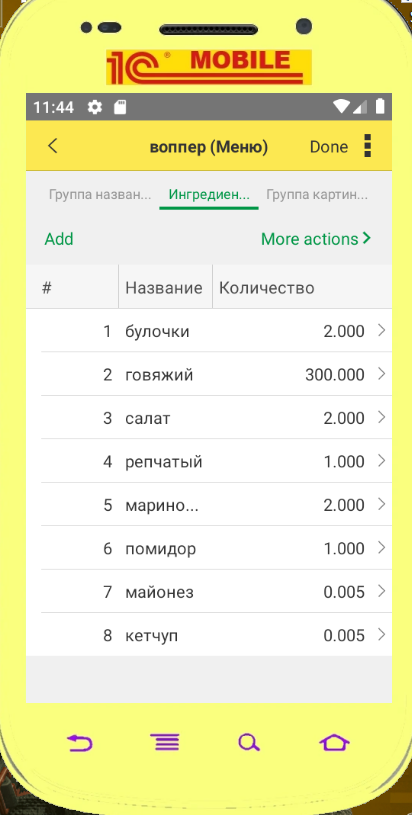Tap the phone's purple back button
Viewport: 412px width, 815px height.
(x=80, y=743)
